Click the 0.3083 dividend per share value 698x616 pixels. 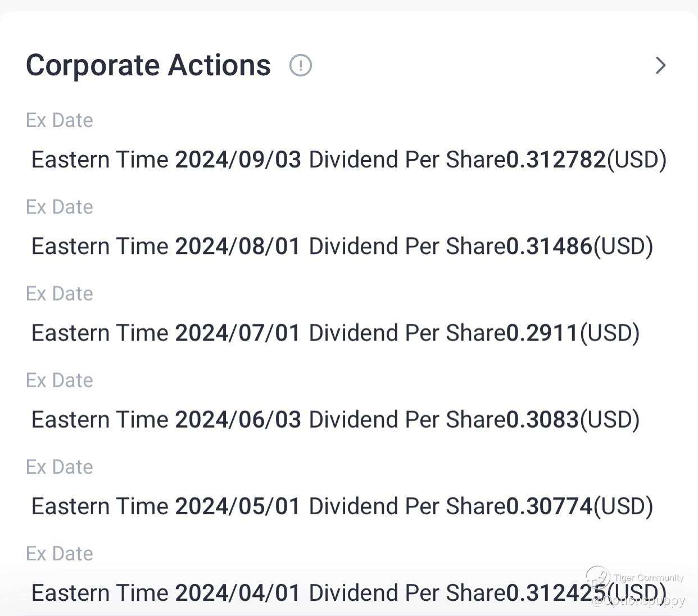(543, 420)
